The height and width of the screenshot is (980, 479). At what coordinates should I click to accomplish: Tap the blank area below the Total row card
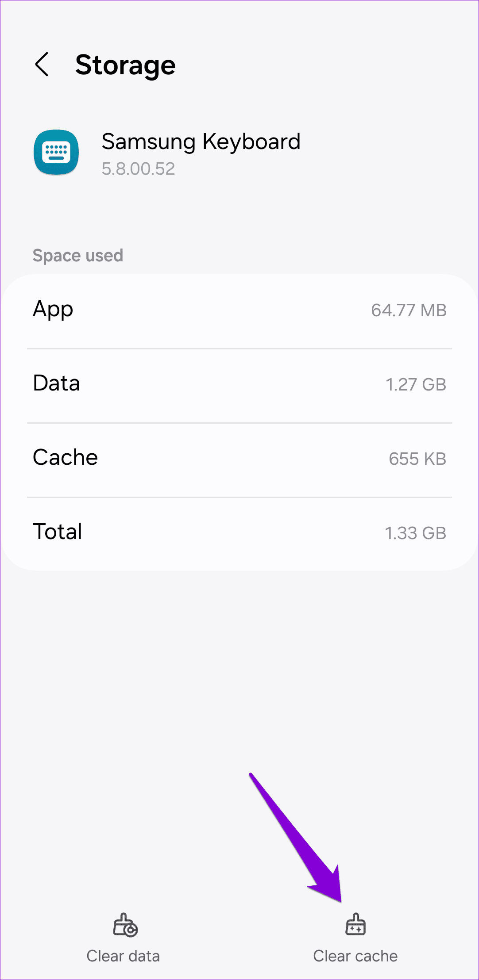(x=239, y=663)
